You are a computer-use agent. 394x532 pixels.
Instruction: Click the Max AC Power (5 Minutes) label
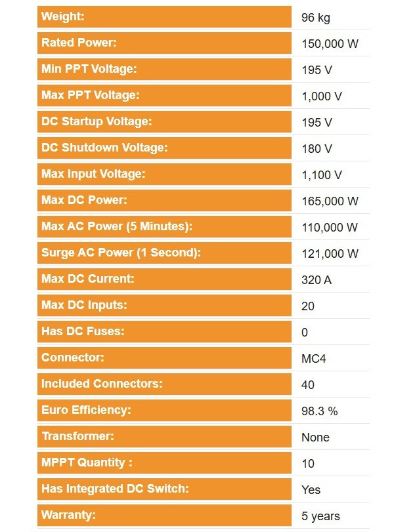(117, 226)
